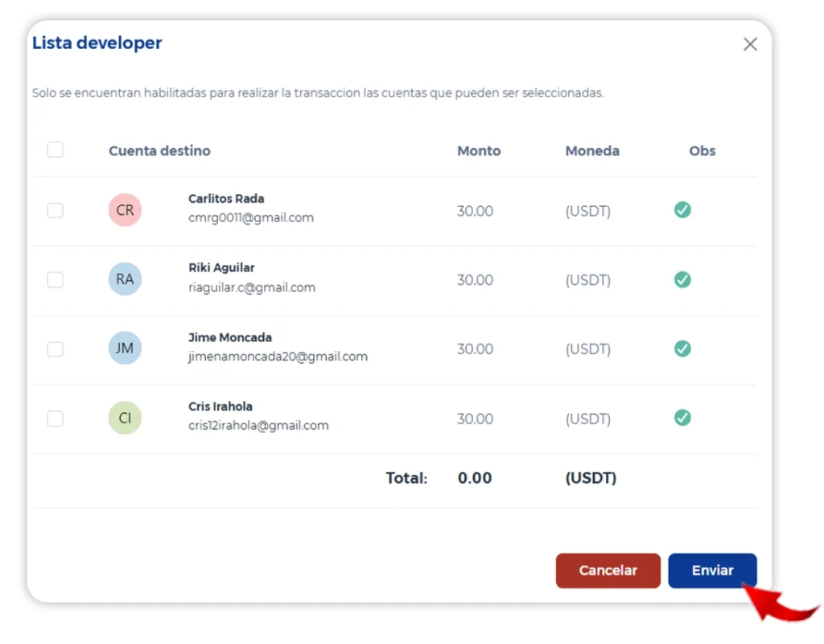The height and width of the screenshot is (644, 824).
Task: Click the CI avatar for Cris Irahola
Action: click(125, 418)
